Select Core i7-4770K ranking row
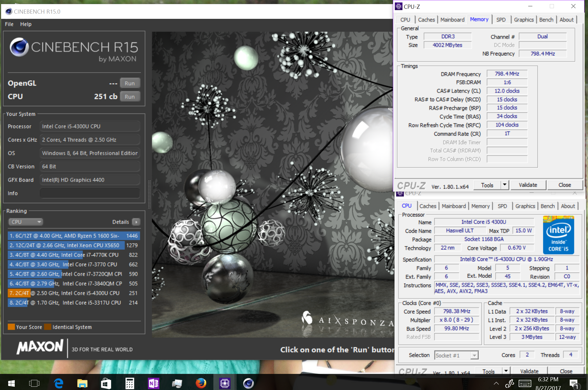This screenshot has width=588, height=390. click(x=74, y=255)
